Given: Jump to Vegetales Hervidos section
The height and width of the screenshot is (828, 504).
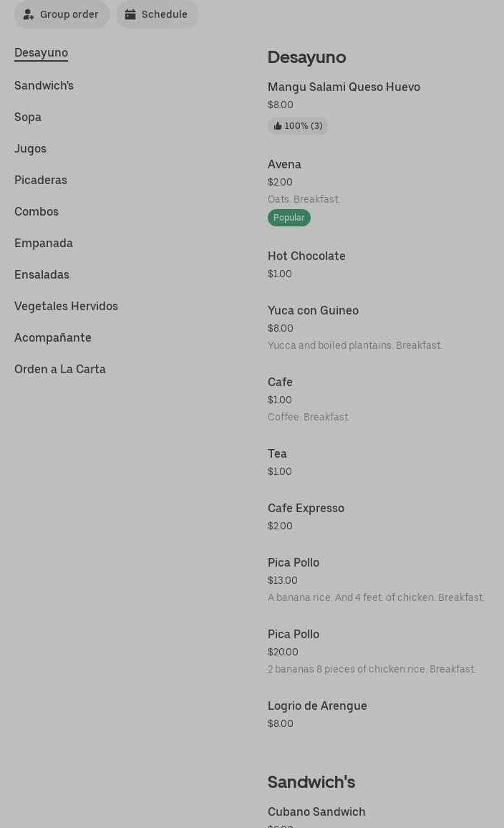Looking at the screenshot, I should pyautogui.click(x=66, y=306).
